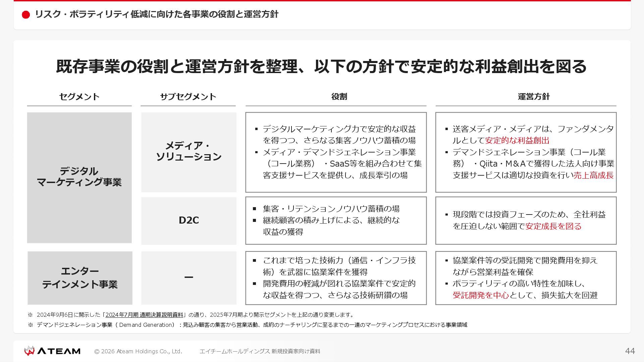Click red text 安定成長を図る
The width and height of the screenshot is (644, 362).
click(x=553, y=226)
